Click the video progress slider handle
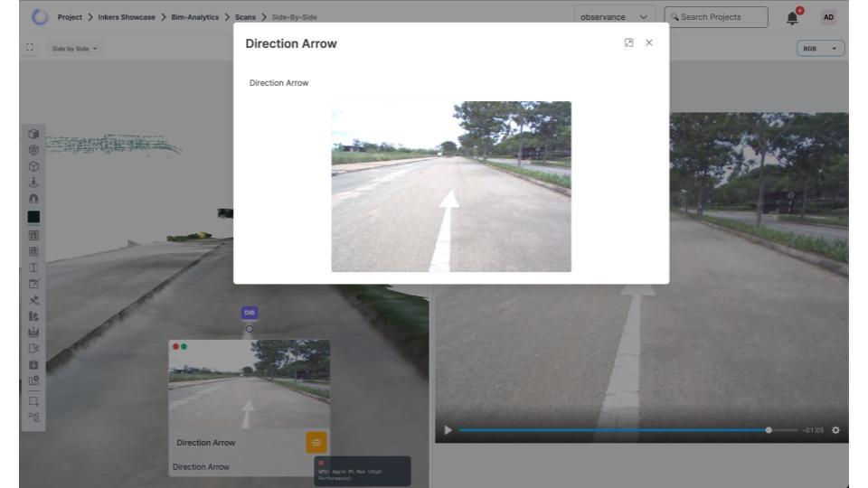Image resolution: width=868 pixels, height=488 pixels. 769,430
